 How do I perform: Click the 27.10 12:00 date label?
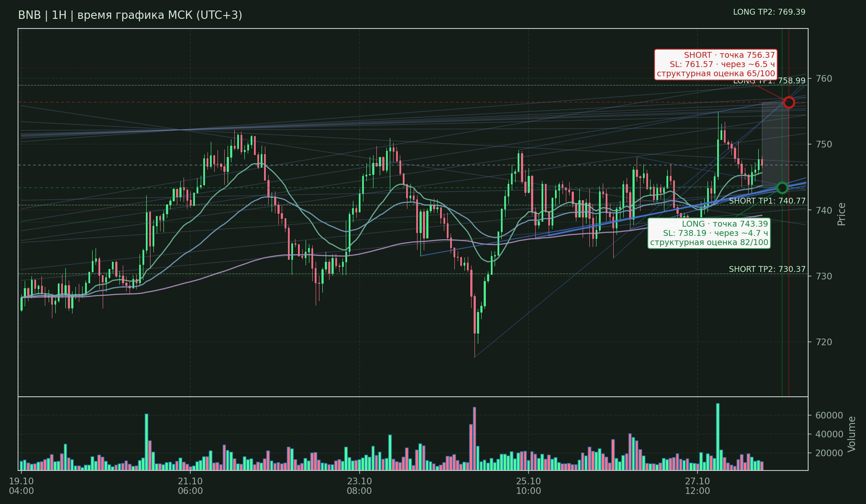coord(697,486)
